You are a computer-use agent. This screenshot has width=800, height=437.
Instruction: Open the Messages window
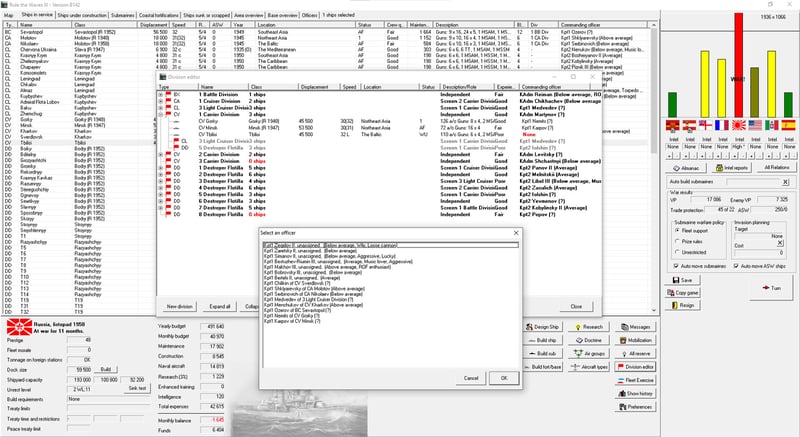[636, 327]
